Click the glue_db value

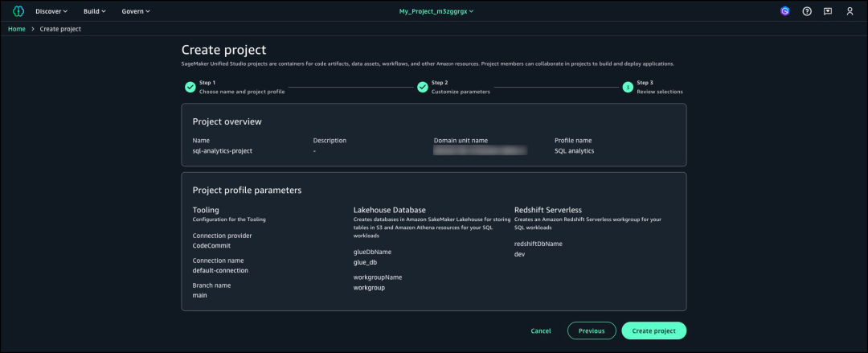point(366,262)
